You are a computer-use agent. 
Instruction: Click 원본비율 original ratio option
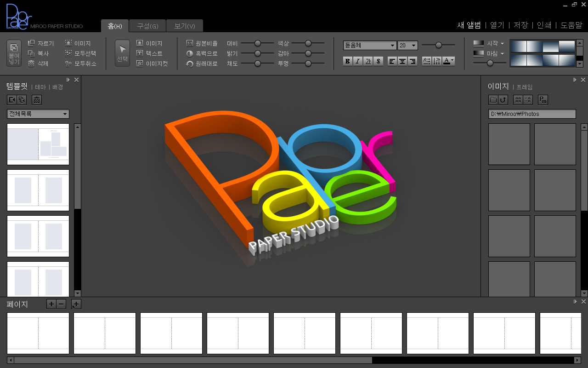click(x=202, y=43)
